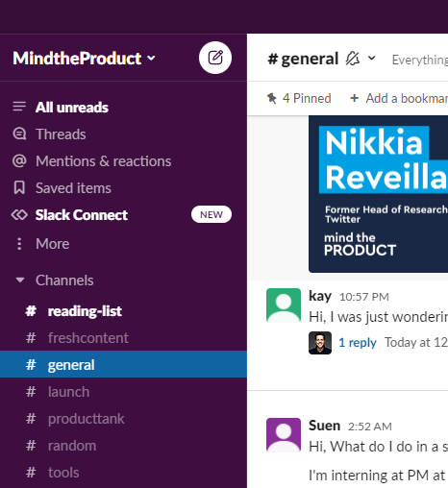This screenshot has width=448, height=488.
Task: Open the #general channel details dropdown
Action: [x=371, y=59]
